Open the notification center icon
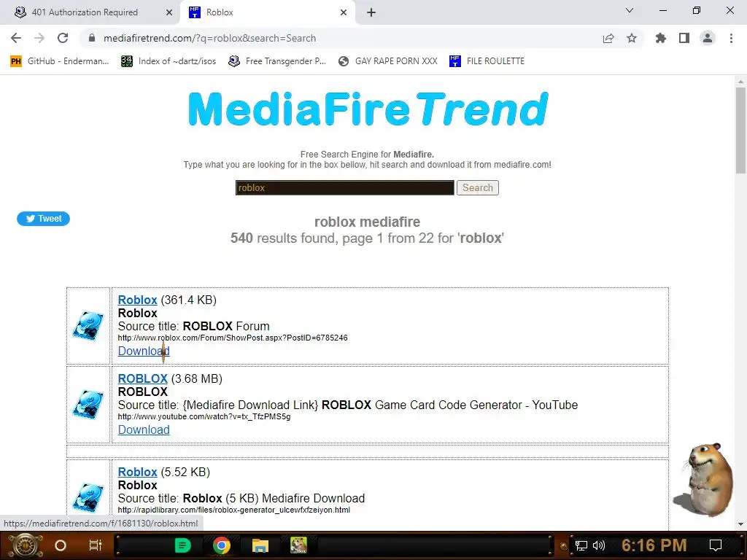Screen dimensions: 747x560 (x=716, y=545)
